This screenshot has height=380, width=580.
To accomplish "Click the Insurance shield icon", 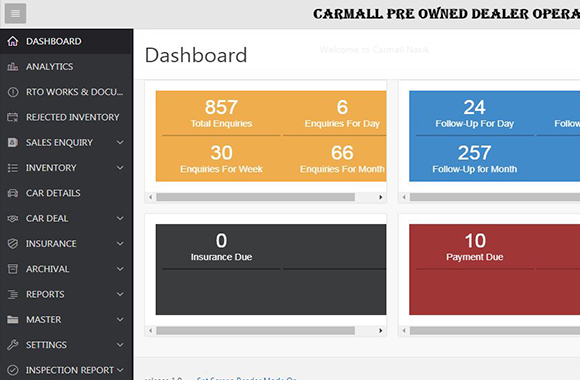I will tap(13, 243).
